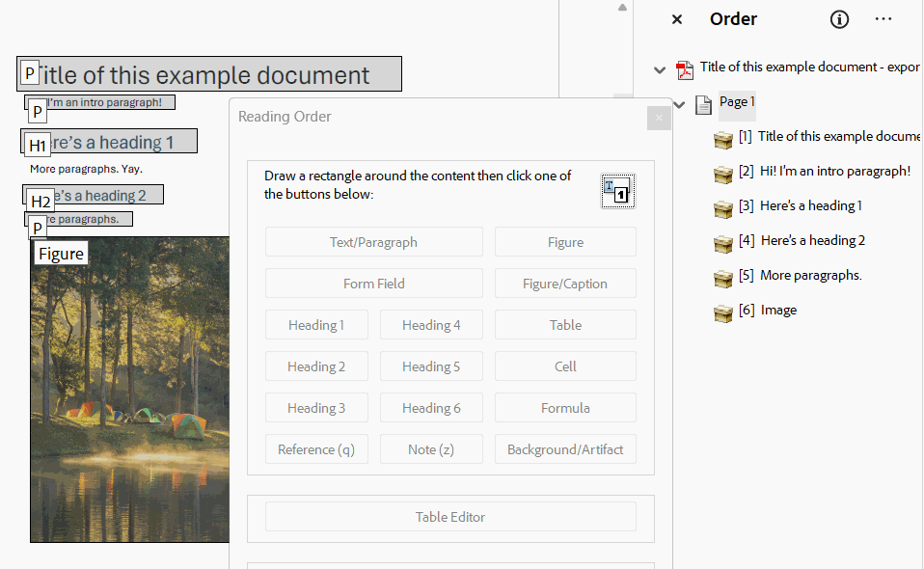The height and width of the screenshot is (569, 924).
Task: Click box icon for [3] Here's a heading 1
Action: [723, 209]
